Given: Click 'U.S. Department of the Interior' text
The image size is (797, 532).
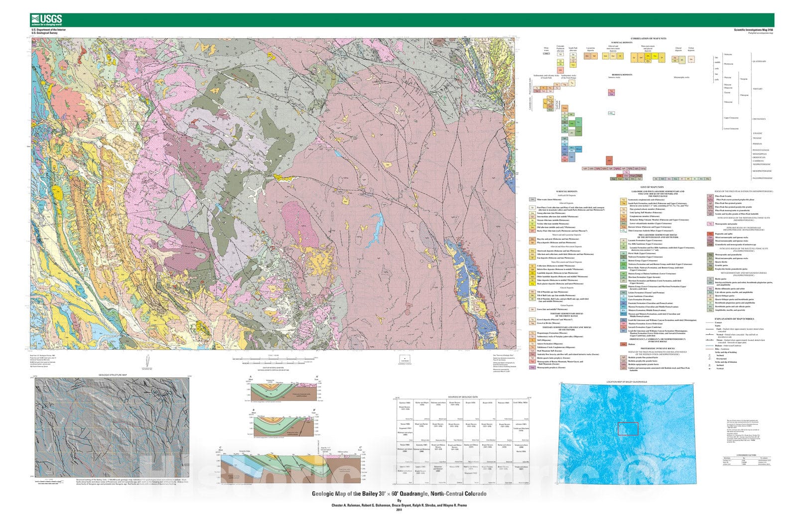Looking at the screenshot, I should 48,30.
